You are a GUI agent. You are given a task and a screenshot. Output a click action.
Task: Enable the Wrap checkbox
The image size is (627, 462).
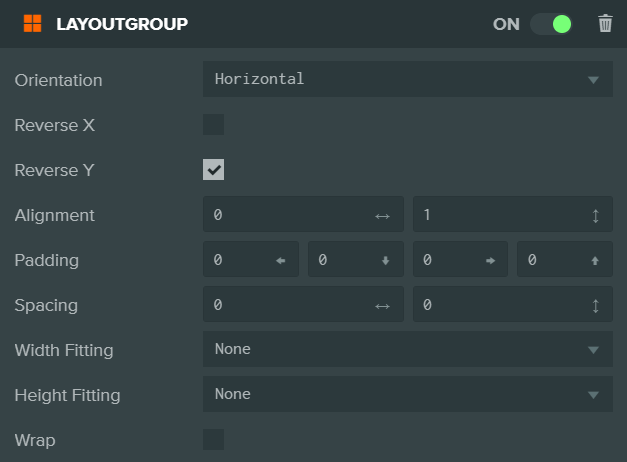tap(213, 439)
